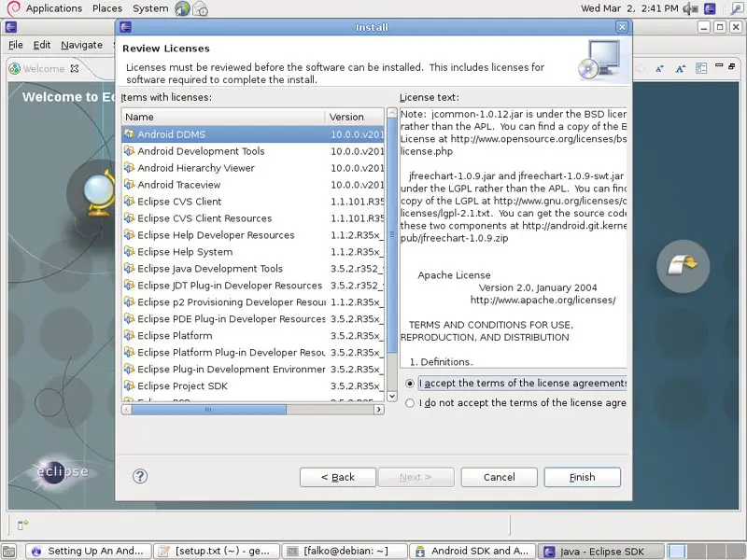Click the volume icon in system tray
747x560 pixels.
click(690, 8)
